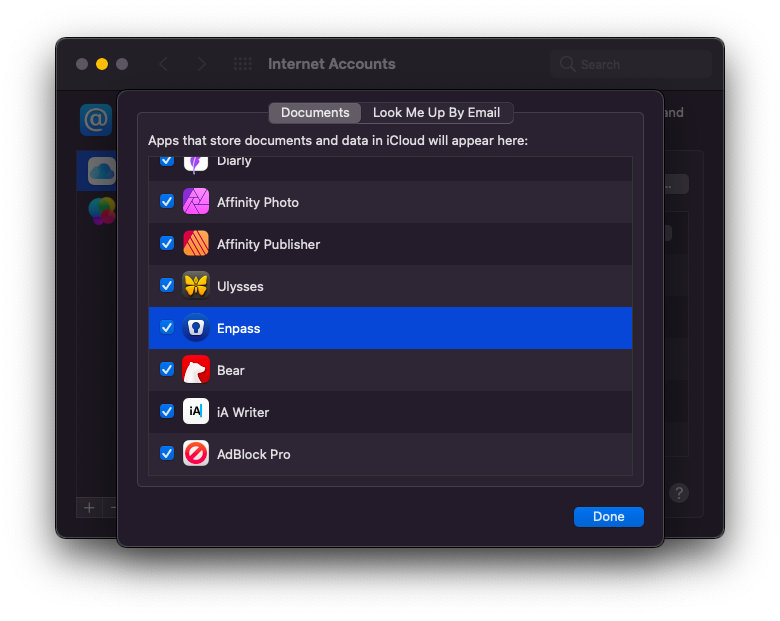This screenshot has width=780, height=621.
Task: Add account with plus button
Action: [89, 508]
